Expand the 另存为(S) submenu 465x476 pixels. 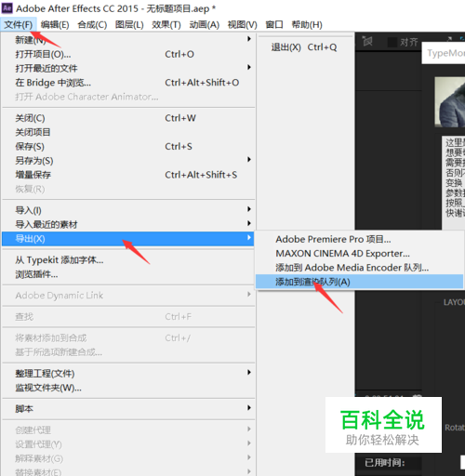coord(128,161)
